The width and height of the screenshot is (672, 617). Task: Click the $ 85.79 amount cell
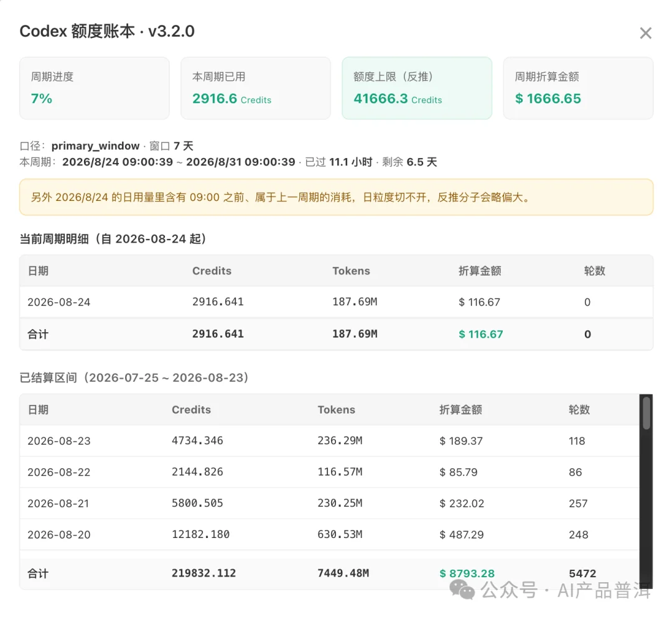click(458, 472)
